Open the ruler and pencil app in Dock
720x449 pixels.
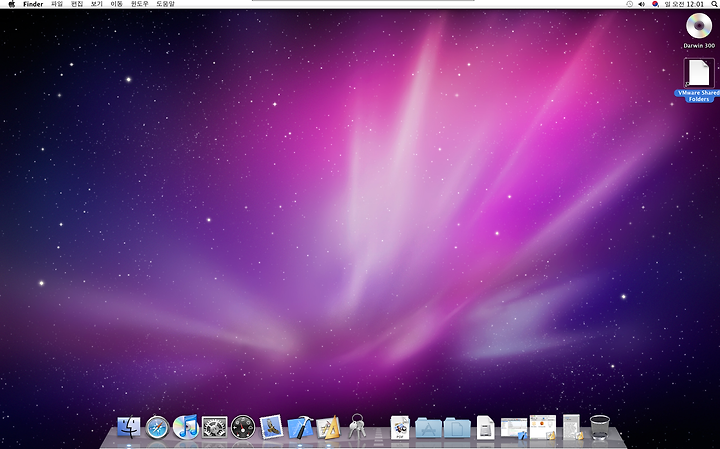(328, 427)
